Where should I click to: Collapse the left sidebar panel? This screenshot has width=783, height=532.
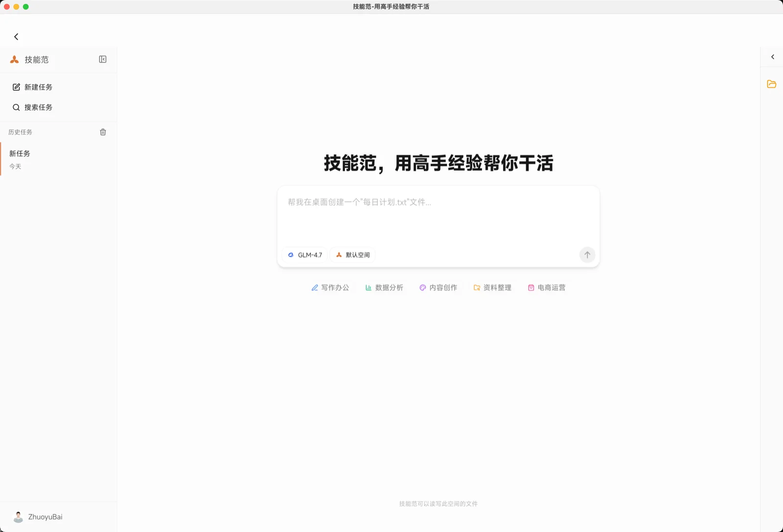tap(103, 59)
